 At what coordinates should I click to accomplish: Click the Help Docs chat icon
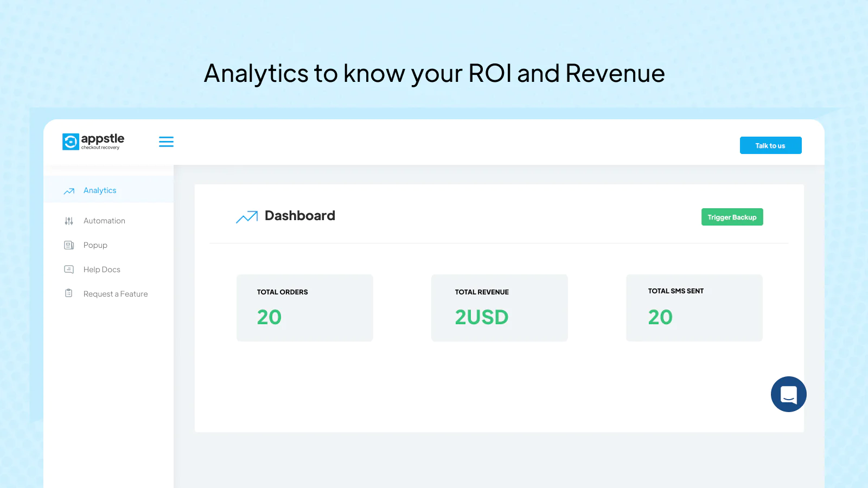69,269
